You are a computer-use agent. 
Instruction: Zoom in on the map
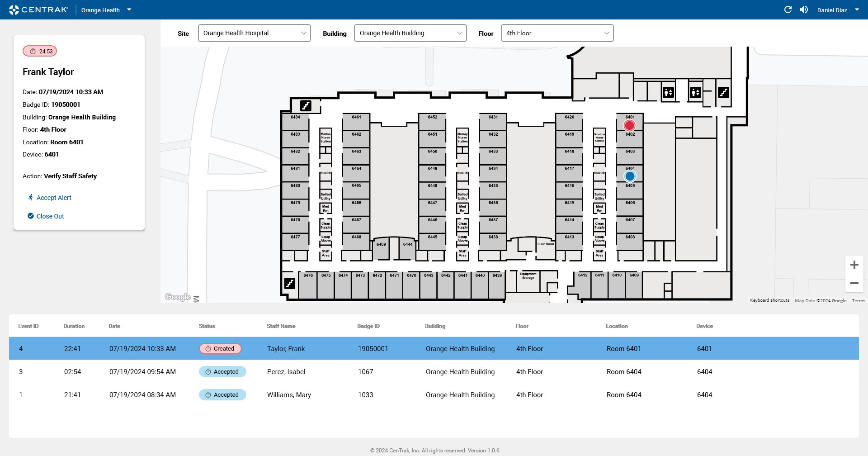click(x=854, y=265)
